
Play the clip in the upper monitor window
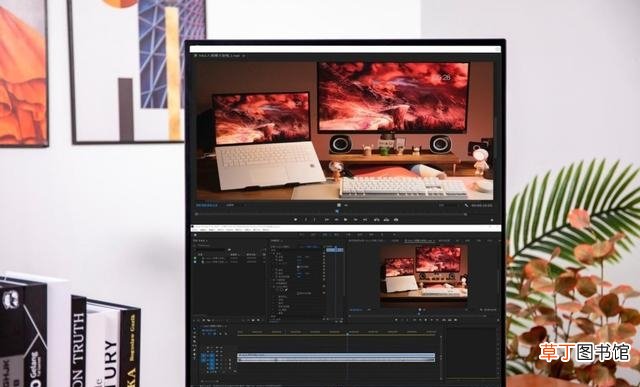point(346,220)
